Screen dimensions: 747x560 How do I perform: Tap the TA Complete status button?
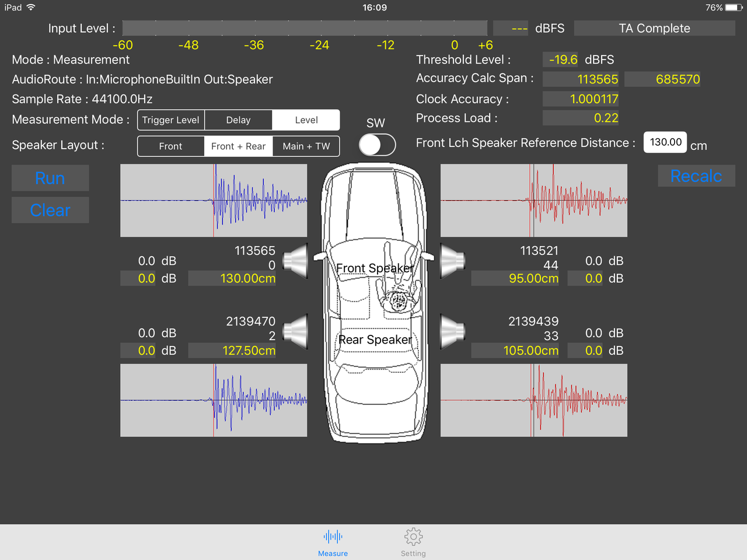point(654,28)
